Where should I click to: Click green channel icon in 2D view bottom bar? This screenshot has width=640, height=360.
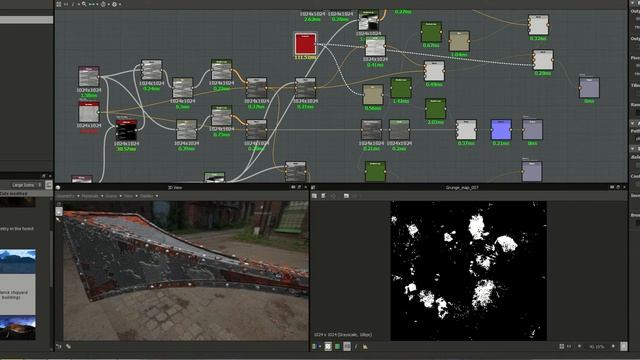pos(338,347)
